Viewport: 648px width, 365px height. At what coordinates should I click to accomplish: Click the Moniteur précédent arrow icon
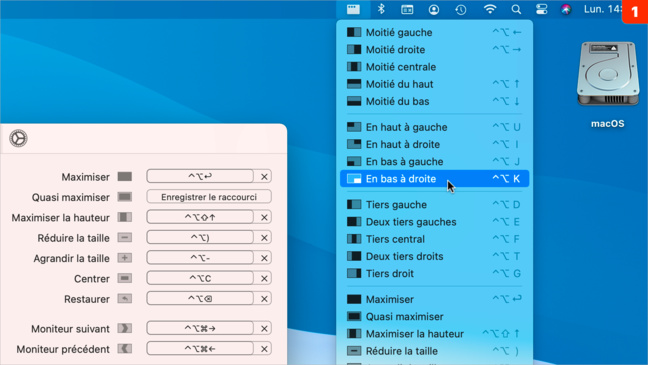click(x=124, y=349)
